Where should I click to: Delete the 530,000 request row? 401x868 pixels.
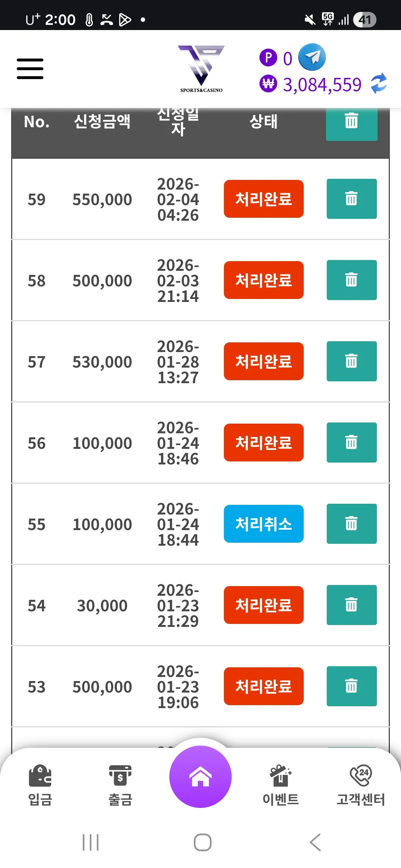pos(351,361)
